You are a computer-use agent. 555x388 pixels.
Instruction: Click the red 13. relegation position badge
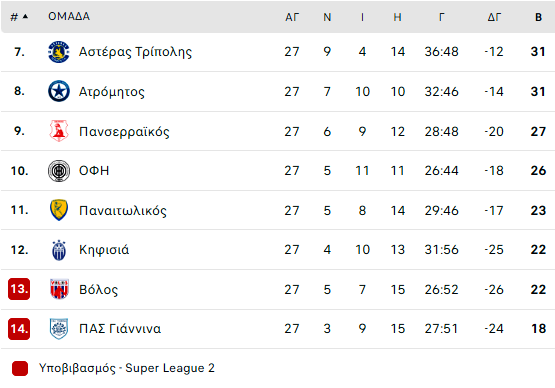coord(19,289)
